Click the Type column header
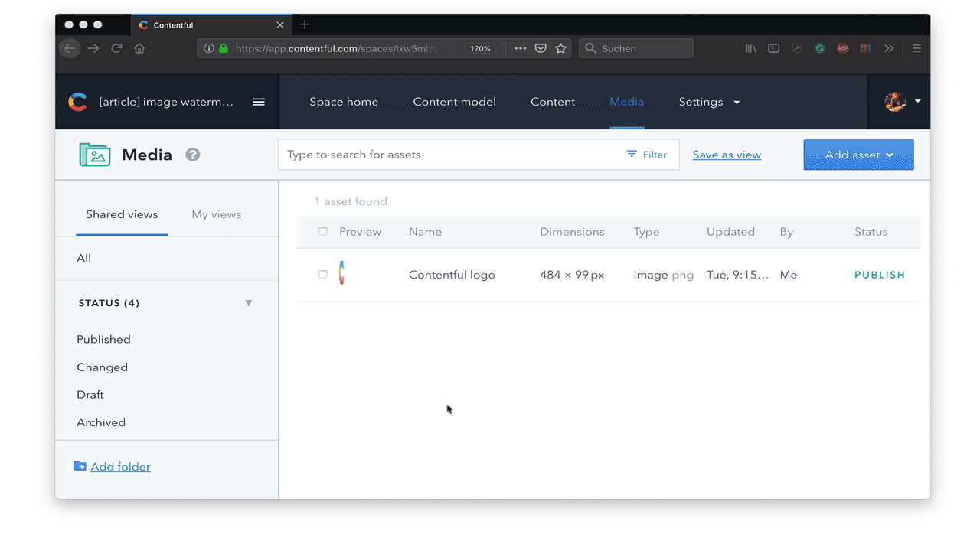 pos(646,232)
